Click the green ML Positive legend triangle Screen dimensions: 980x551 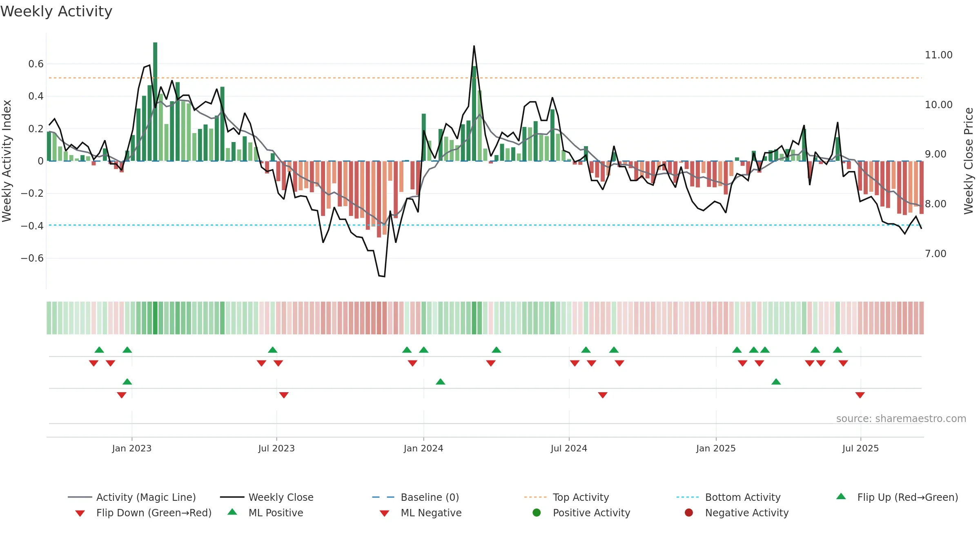[232, 512]
